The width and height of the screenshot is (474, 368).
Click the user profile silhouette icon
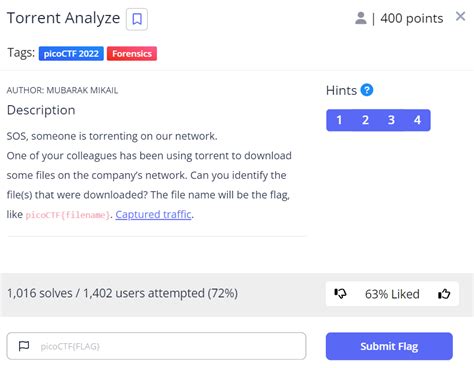361,18
